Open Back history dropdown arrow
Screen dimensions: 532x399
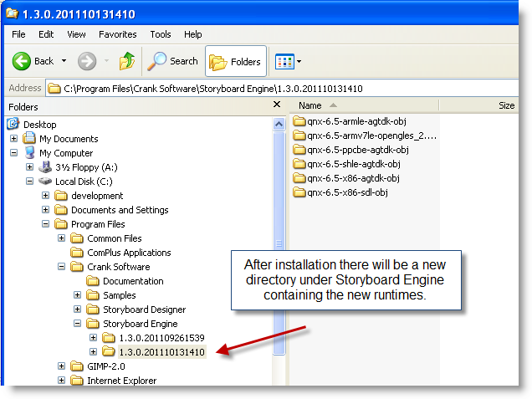point(64,61)
